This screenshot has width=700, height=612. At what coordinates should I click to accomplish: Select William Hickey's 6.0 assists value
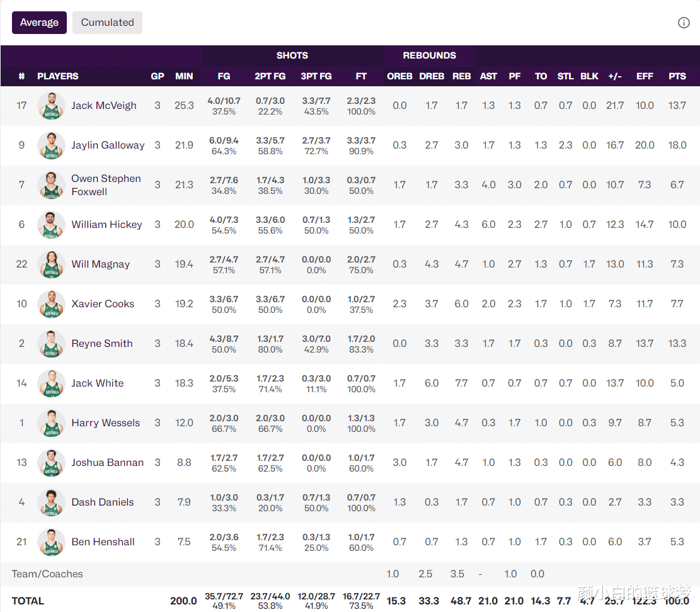click(488, 225)
